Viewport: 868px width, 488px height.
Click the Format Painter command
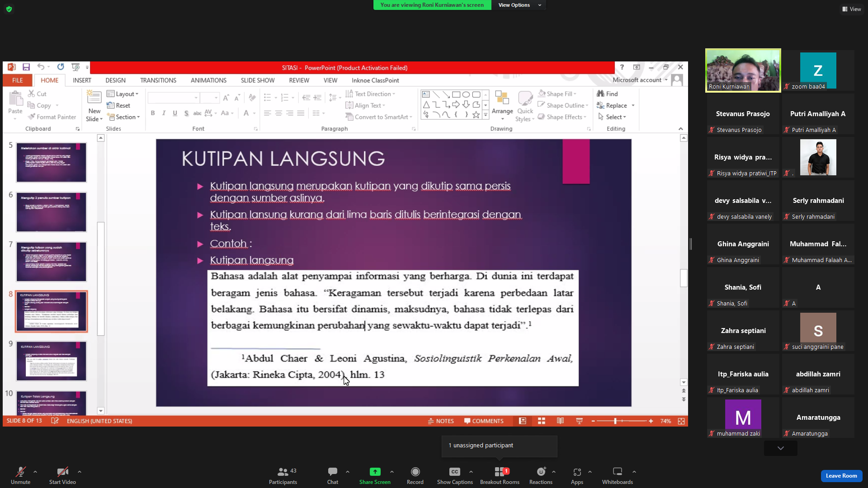click(52, 117)
